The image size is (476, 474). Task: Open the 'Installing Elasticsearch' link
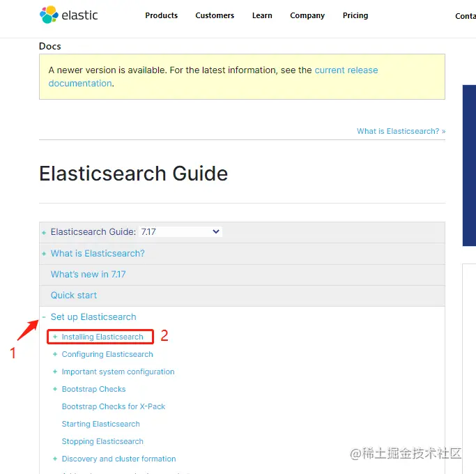click(102, 337)
